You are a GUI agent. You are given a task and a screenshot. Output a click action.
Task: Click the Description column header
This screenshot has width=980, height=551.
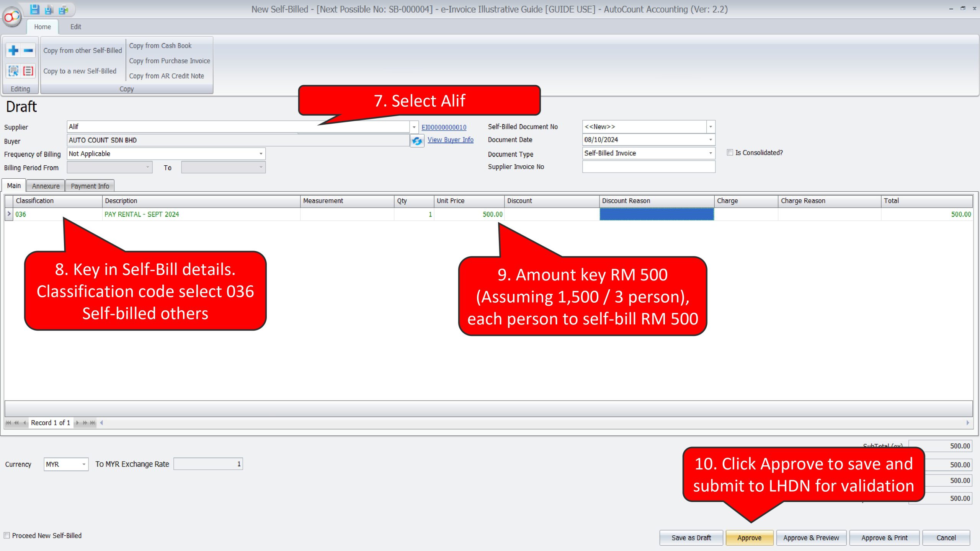tap(201, 201)
